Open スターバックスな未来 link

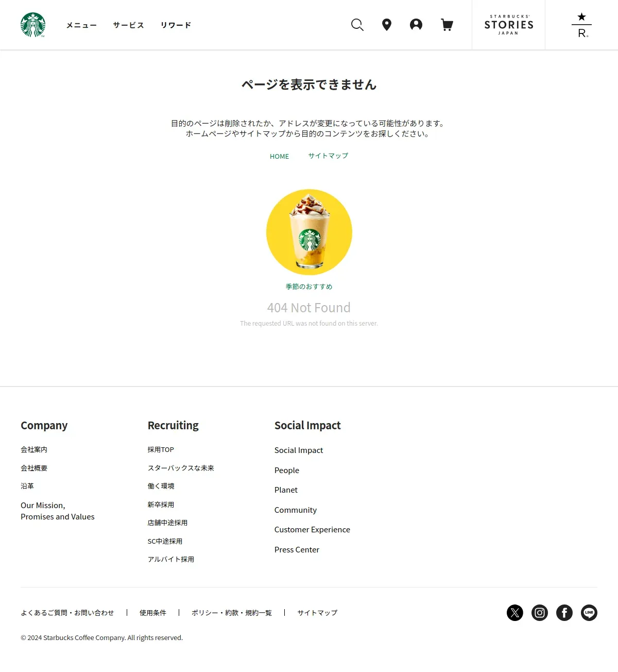[x=181, y=468]
